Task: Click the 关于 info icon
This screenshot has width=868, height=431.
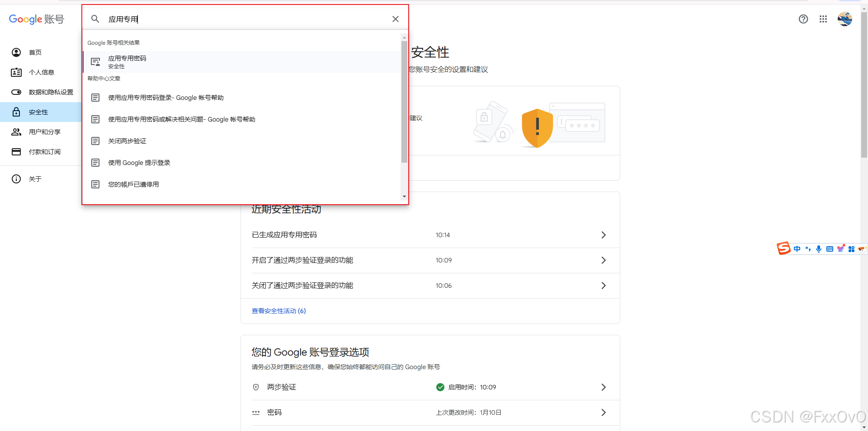Action: click(16, 179)
